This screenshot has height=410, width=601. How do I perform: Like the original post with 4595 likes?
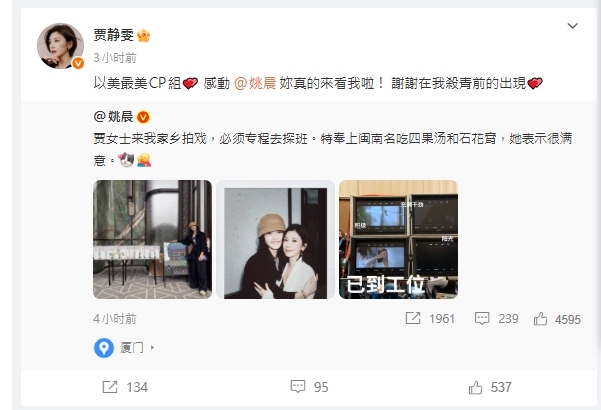coord(540,318)
